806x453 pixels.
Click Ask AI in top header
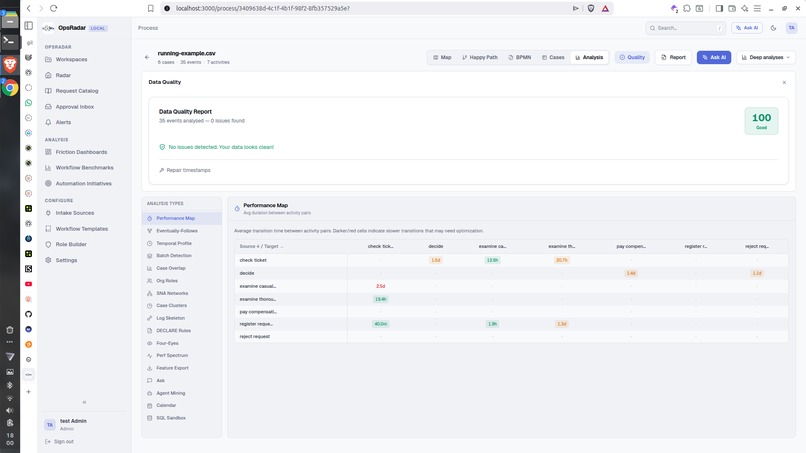click(746, 28)
